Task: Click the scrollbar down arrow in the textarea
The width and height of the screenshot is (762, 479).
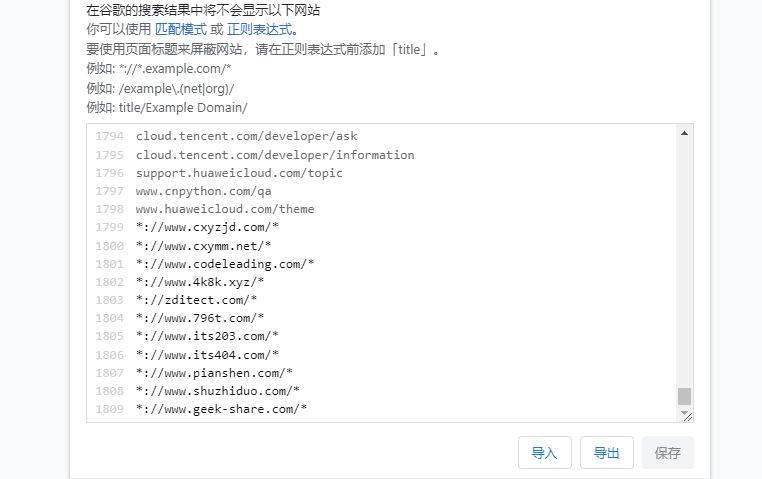Action: point(684,411)
